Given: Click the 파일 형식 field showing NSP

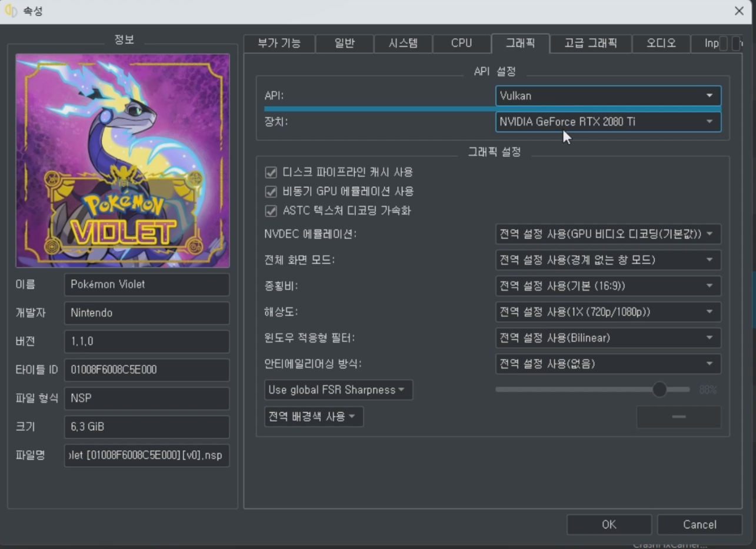Looking at the screenshot, I should pos(146,398).
